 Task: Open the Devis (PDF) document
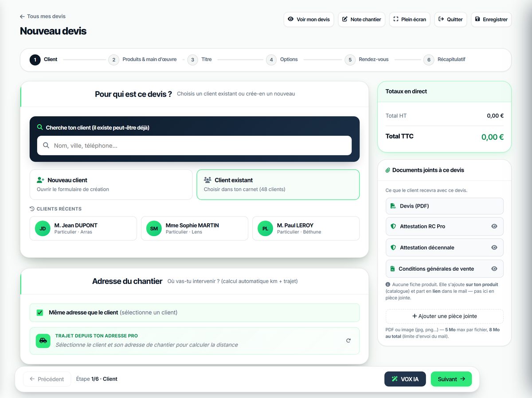[445, 206]
